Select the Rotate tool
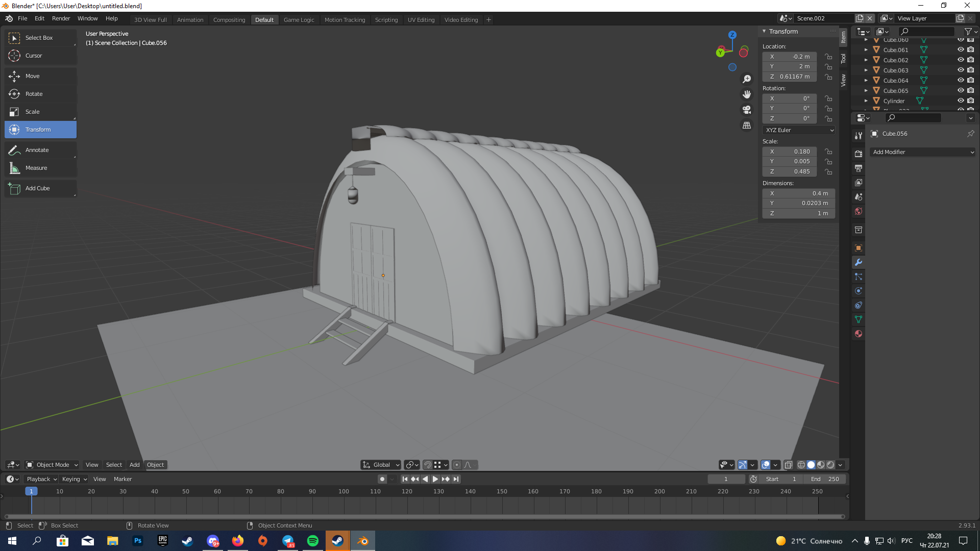 (x=34, y=94)
